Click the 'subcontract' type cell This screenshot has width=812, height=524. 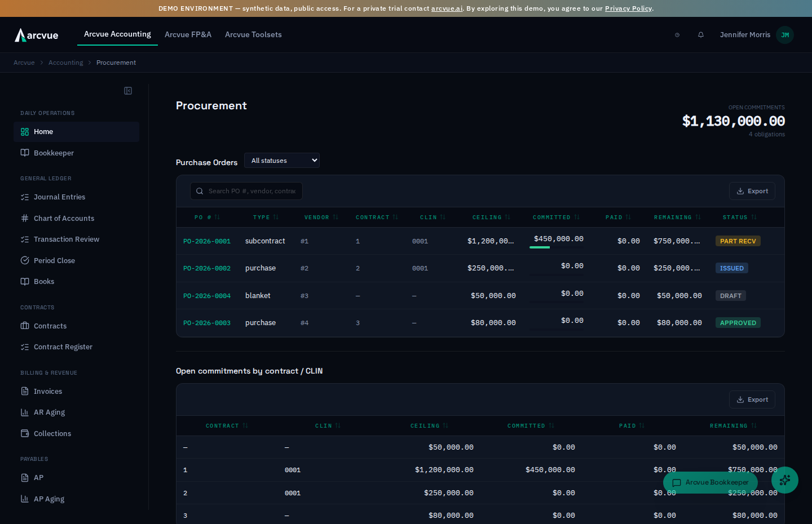tap(265, 241)
